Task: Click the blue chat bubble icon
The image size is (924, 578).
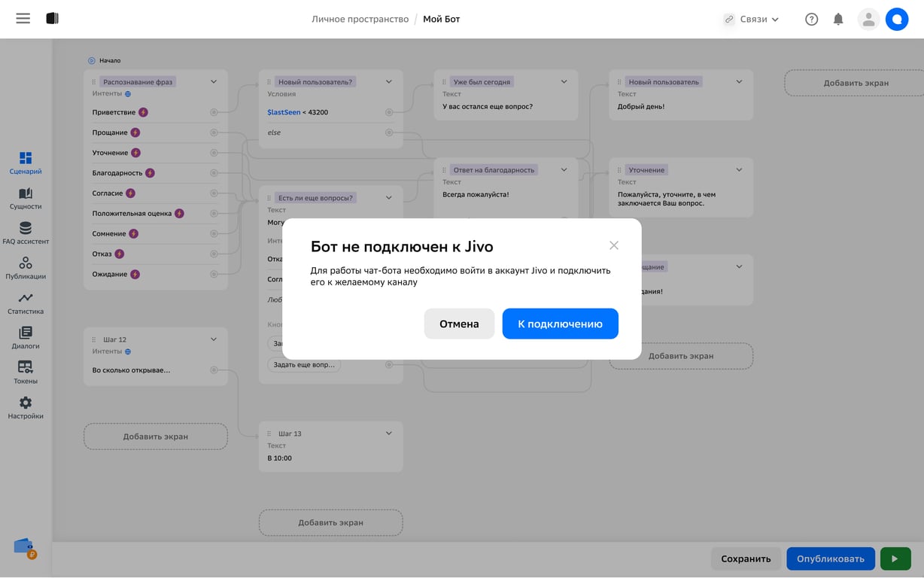Action: coord(897,20)
